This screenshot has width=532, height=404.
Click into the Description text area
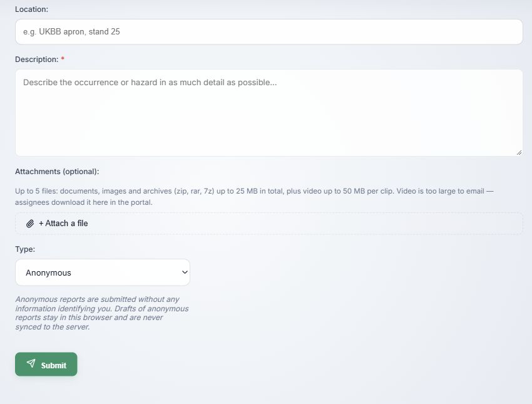click(x=269, y=113)
